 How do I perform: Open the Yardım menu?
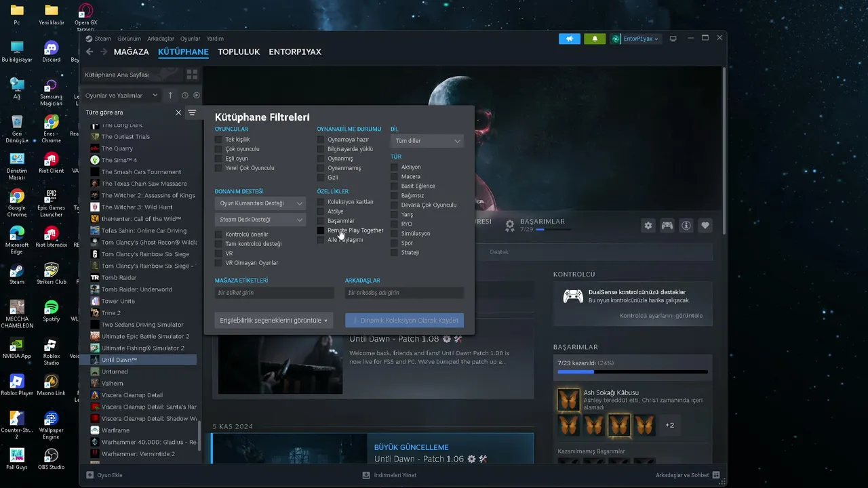pos(215,39)
